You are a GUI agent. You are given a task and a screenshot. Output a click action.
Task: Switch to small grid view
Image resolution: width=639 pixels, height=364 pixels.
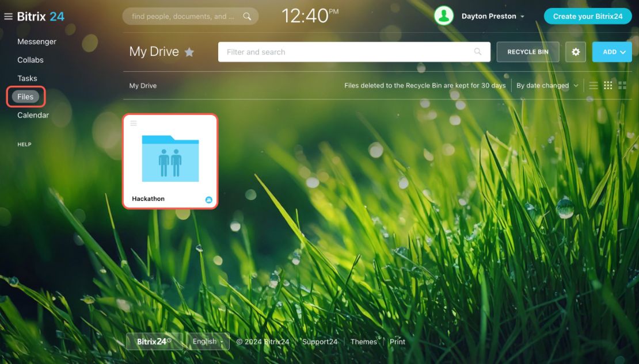click(608, 86)
